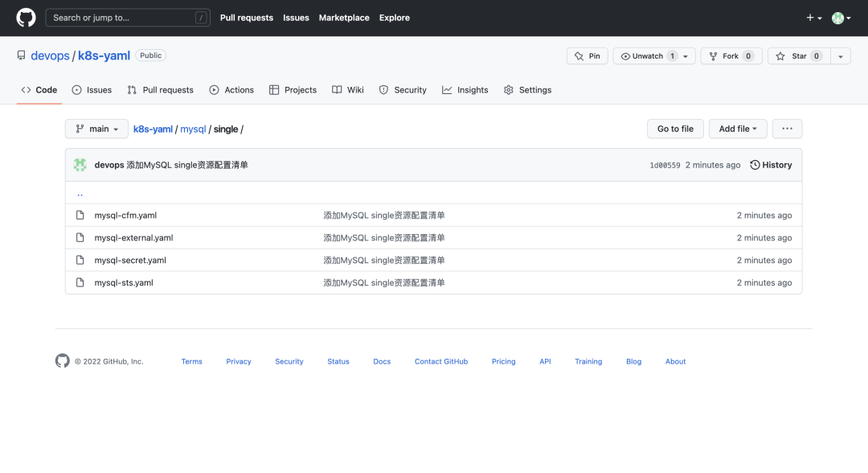This screenshot has height=473, width=868.
Task: Click file icon beside mysql-external.yaml
Action: click(80, 237)
